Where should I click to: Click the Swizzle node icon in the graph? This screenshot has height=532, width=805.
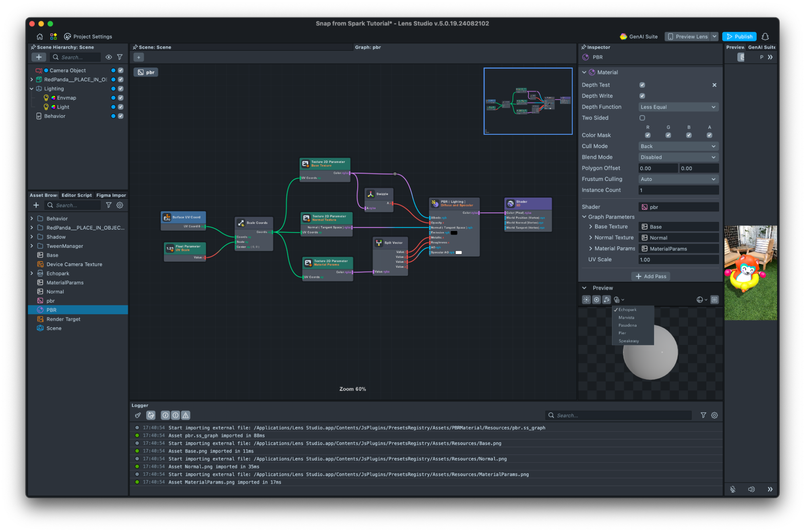point(370,194)
